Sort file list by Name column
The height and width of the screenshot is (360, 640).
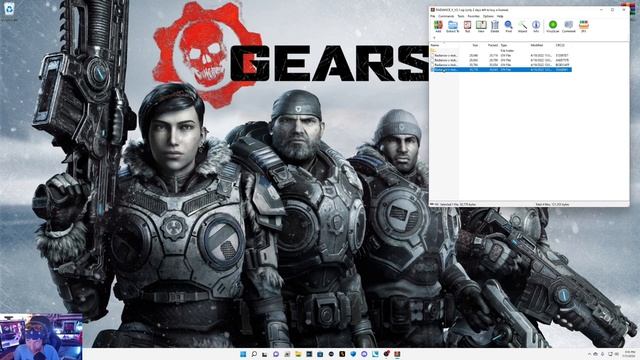click(x=435, y=45)
